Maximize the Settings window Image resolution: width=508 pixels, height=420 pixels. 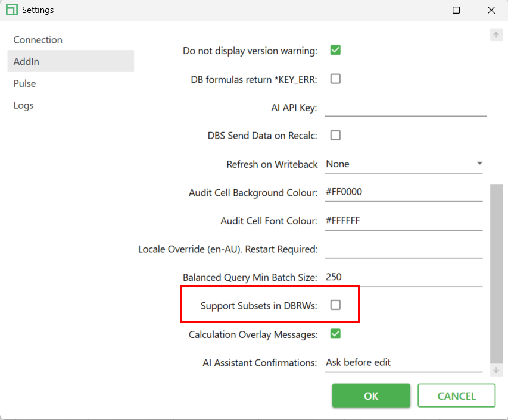tap(456, 10)
